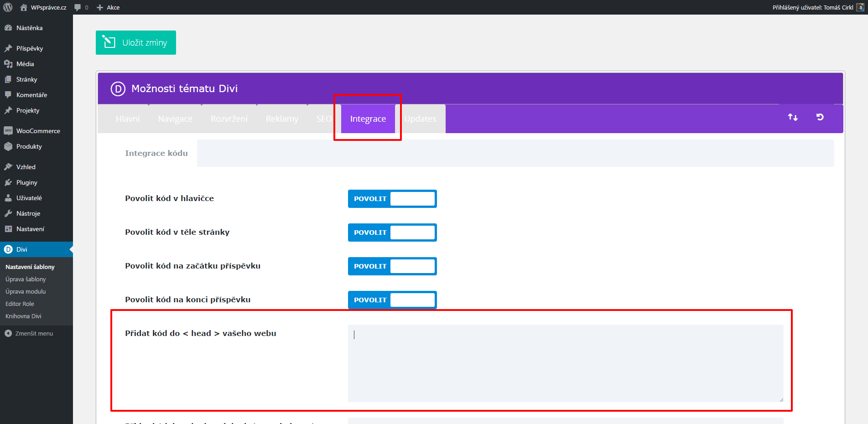Toggle Povolit kód na konci příspěvku switch

392,300
